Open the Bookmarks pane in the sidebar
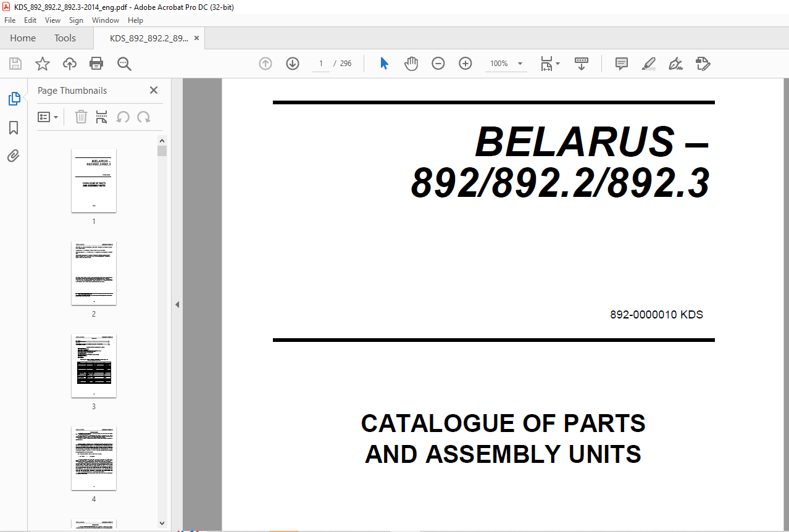The width and height of the screenshot is (789, 532). click(14, 128)
